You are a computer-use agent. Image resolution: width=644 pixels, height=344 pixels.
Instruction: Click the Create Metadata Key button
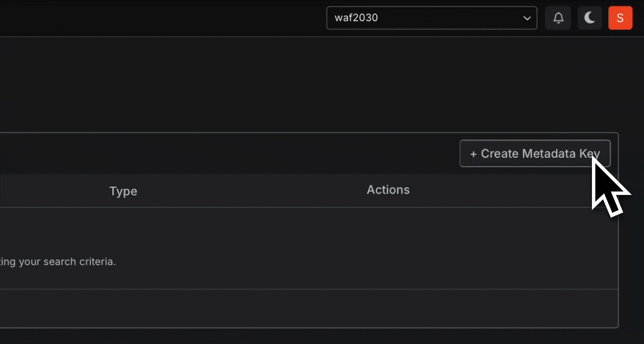[x=535, y=153]
